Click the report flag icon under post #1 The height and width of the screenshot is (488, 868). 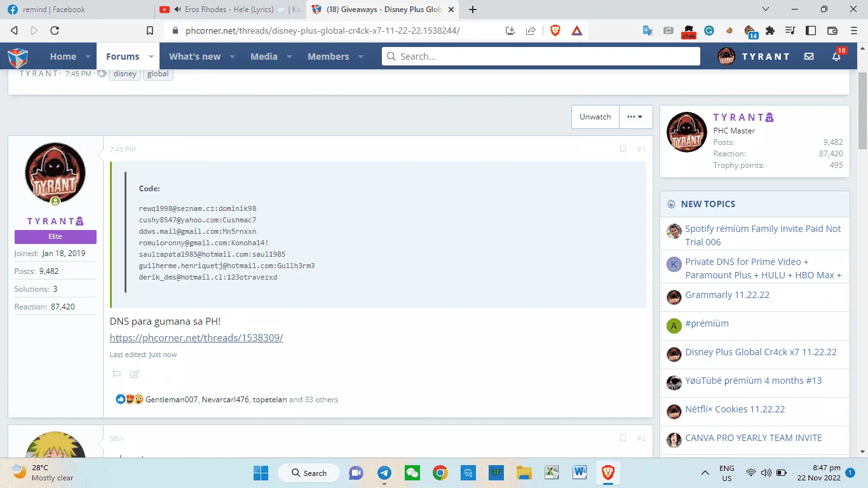(x=116, y=374)
